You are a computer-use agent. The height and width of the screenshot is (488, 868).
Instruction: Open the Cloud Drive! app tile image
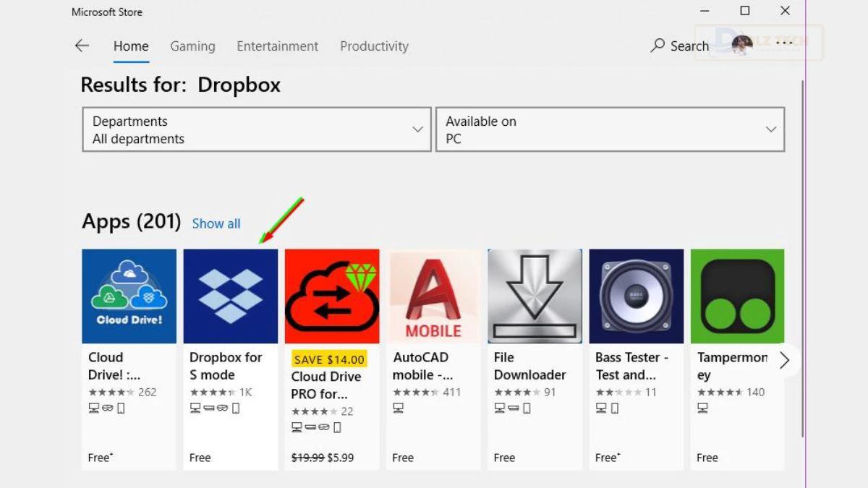click(129, 296)
